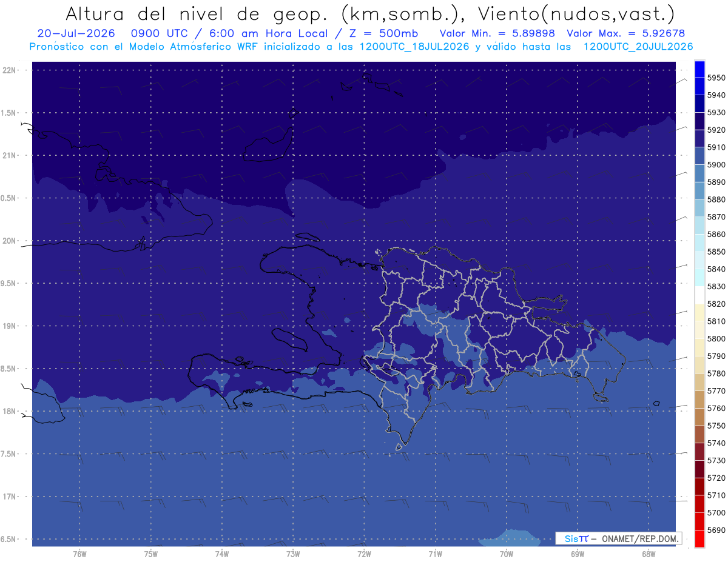Click the '73W' longitude label

293,554
